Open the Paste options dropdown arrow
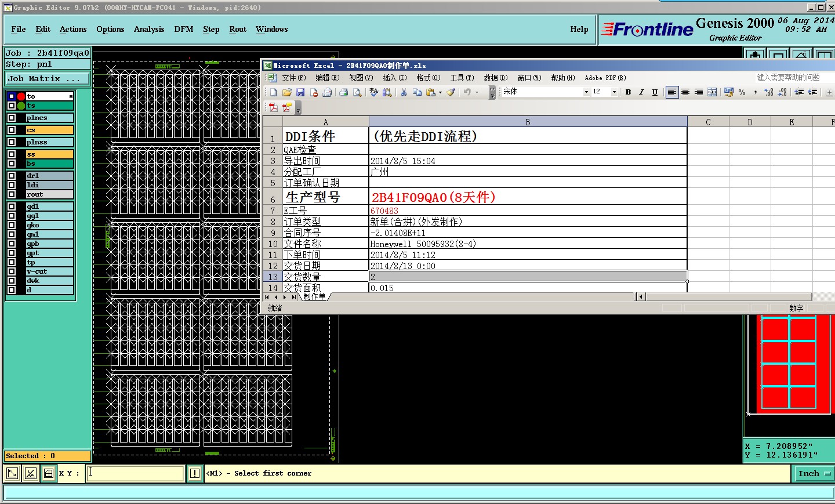Image resolution: width=835 pixels, height=504 pixels. point(440,92)
